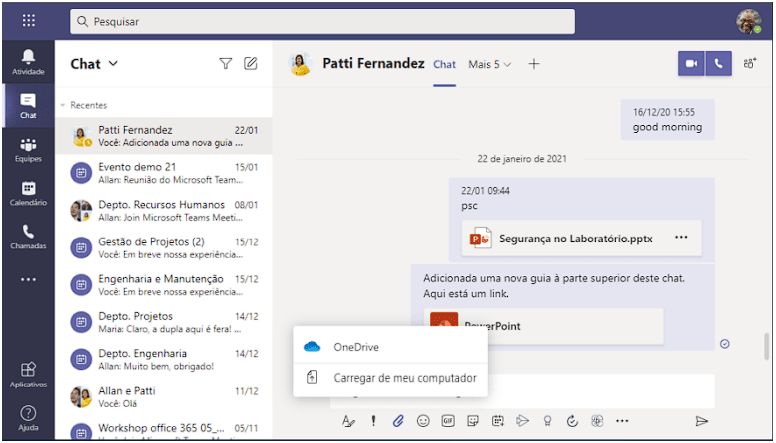
Task: Add people to the chat icon
Action: pos(750,63)
